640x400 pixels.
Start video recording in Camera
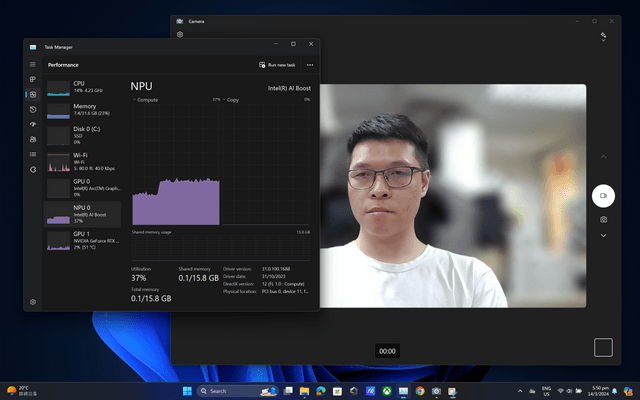[x=603, y=196]
